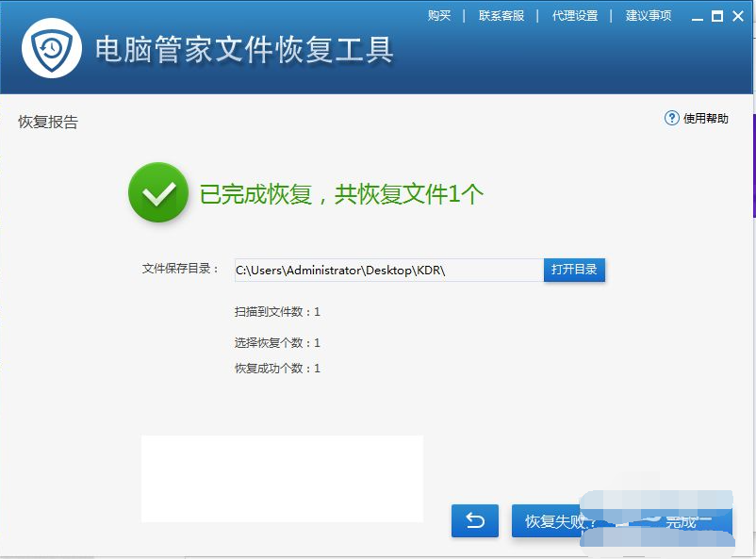Viewport: 756px width, 559px height.
Task: Open the 使用帮助 help link
Action: [705, 119]
